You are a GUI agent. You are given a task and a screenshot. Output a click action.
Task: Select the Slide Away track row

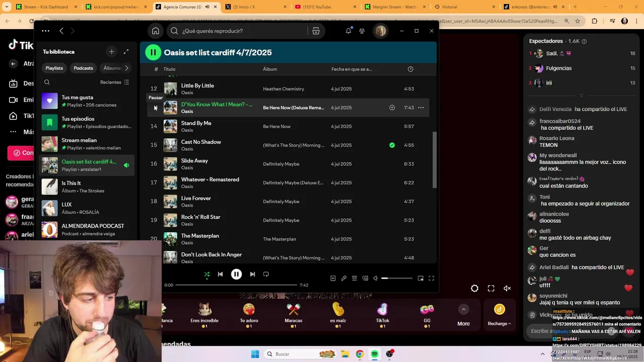(288, 164)
